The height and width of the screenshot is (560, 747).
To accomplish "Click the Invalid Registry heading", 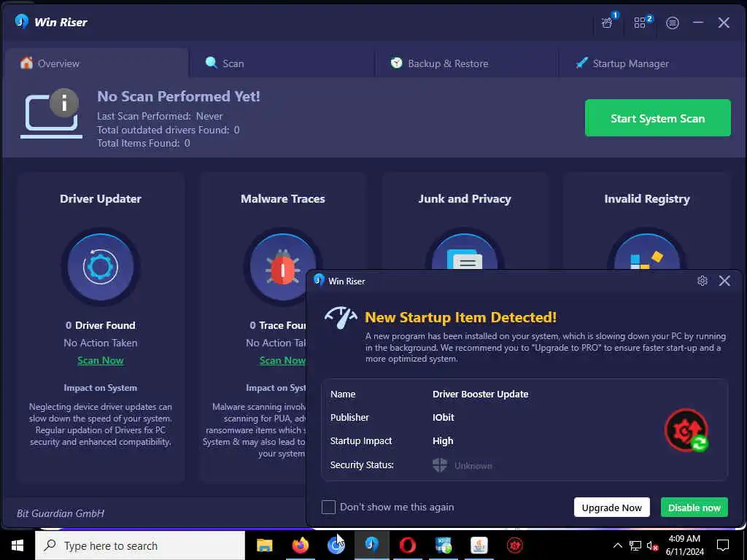I will click(x=647, y=199).
